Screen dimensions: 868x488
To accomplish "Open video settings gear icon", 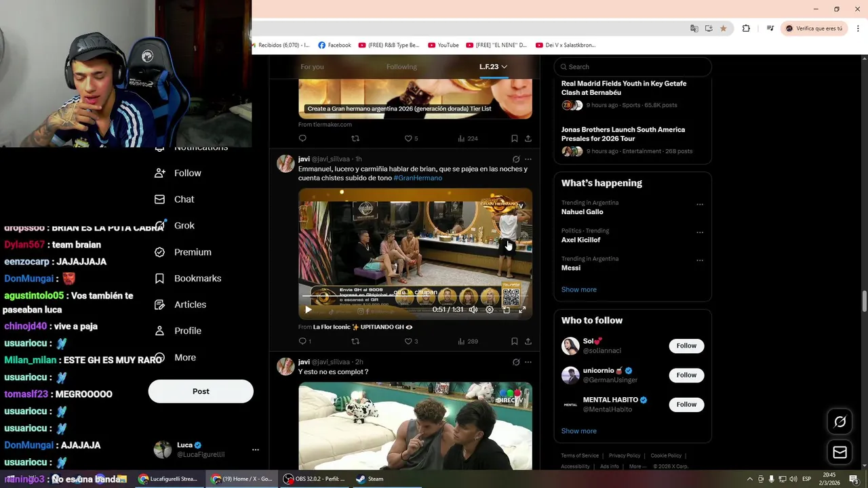I will [x=490, y=310].
